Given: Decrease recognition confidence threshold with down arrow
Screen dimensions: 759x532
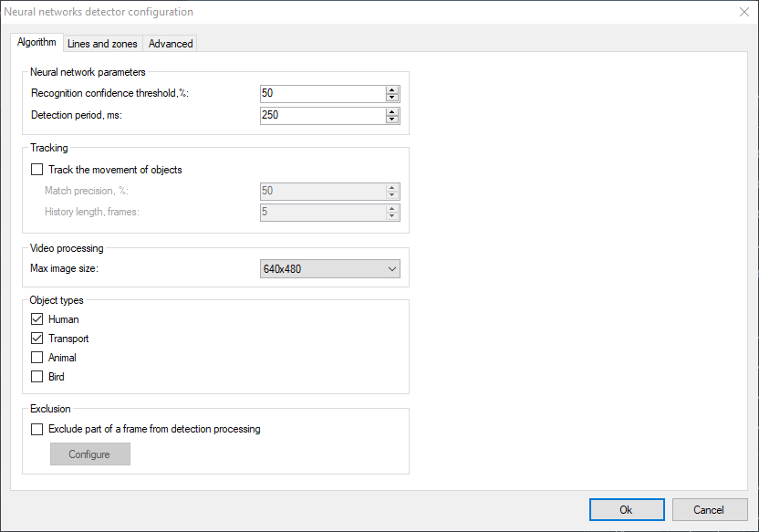Looking at the screenshot, I should (x=392, y=98).
